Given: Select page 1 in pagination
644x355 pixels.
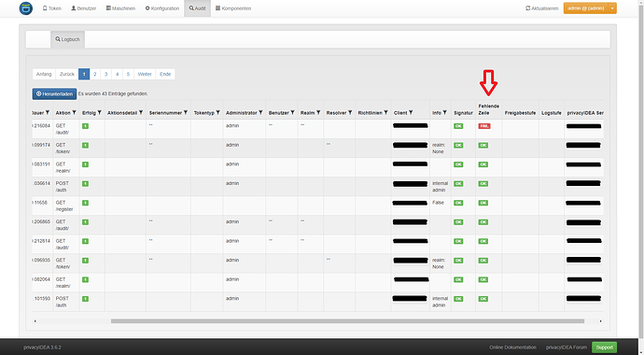Looking at the screenshot, I should tap(84, 75).
